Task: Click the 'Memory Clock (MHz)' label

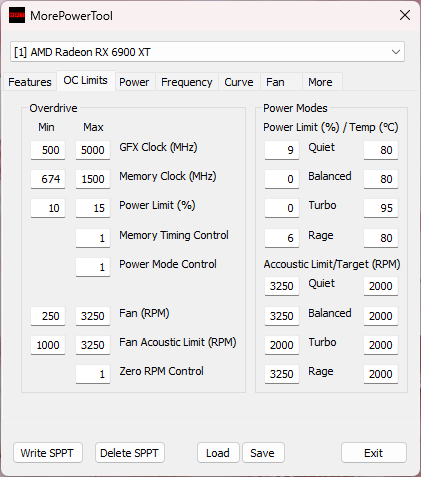Action: 168,176
